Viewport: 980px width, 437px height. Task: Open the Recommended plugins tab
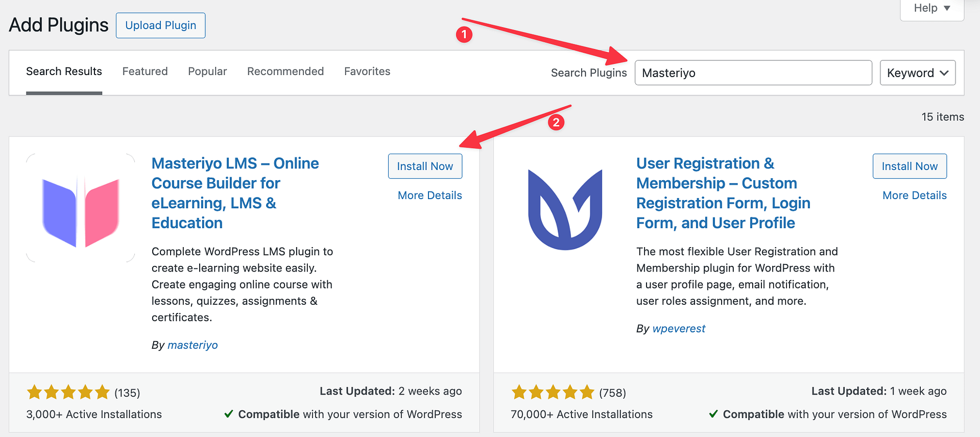point(285,71)
